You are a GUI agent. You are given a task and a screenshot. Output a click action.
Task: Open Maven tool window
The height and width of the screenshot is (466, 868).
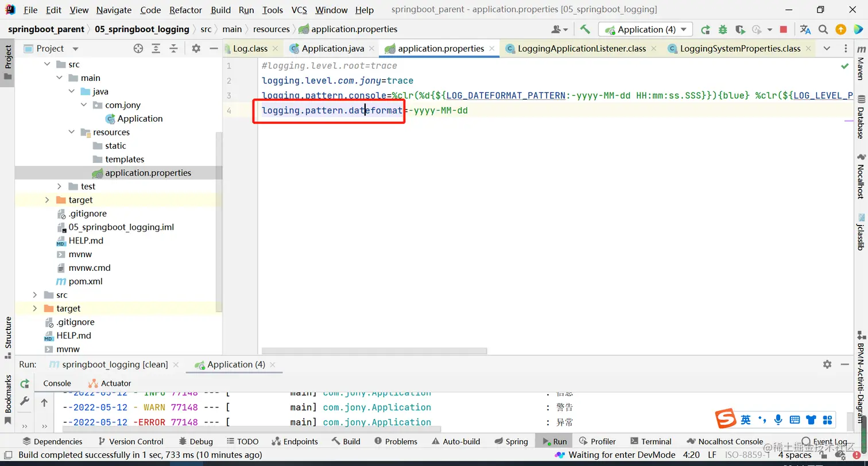[x=861, y=62]
